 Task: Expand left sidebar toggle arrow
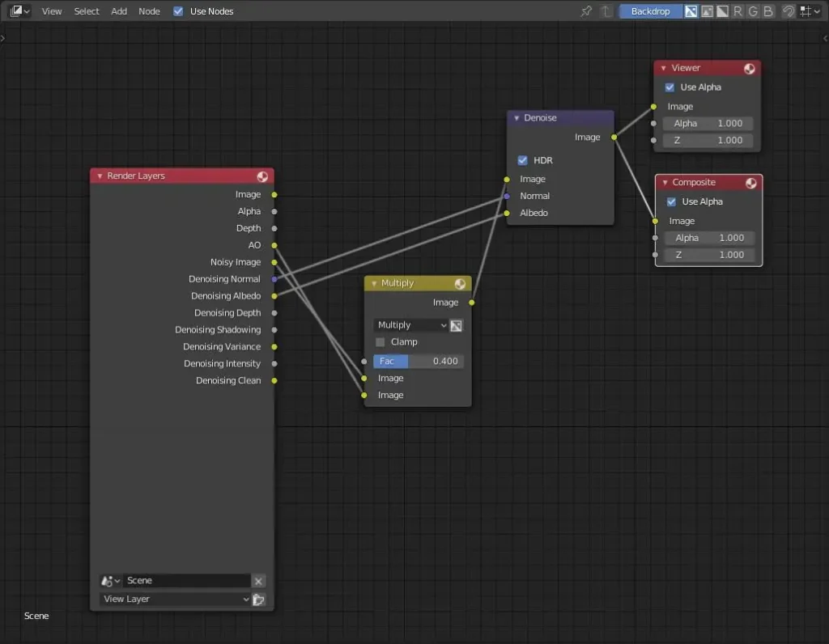point(2,38)
